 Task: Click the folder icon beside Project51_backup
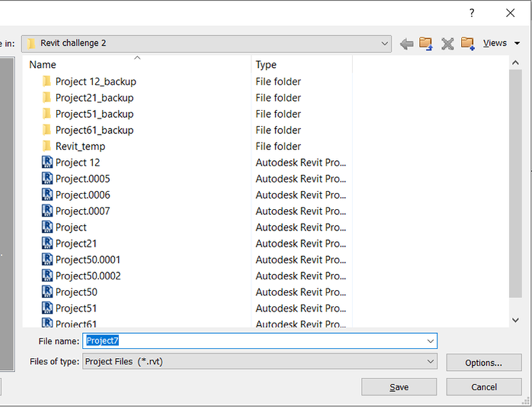pyautogui.click(x=47, y=114)
